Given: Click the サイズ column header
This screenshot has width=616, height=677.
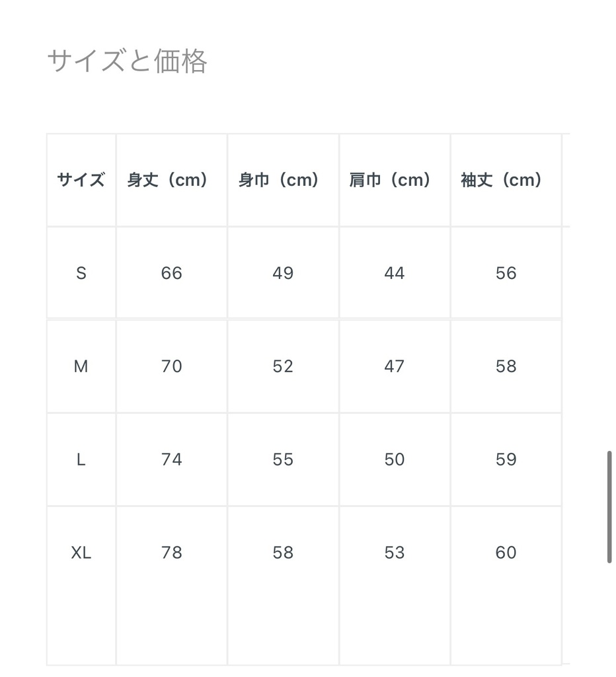Looking at the screenshot, I should (81, 180).
